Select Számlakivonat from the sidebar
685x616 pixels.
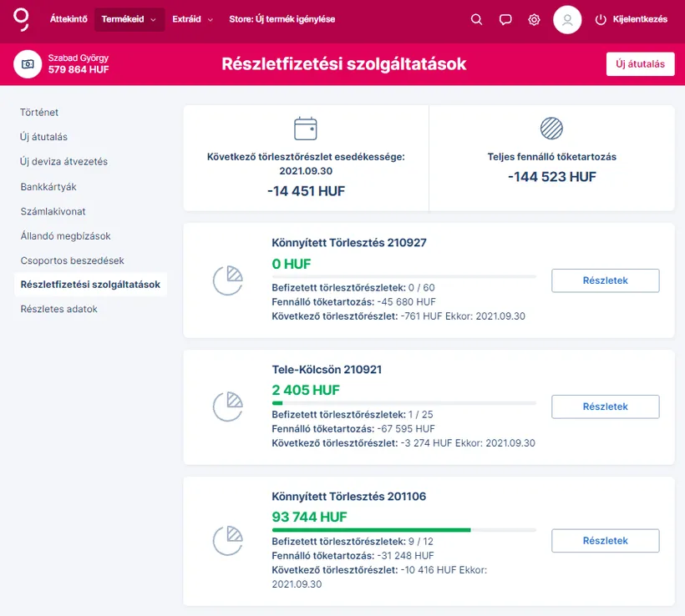(x=53, y=212)
